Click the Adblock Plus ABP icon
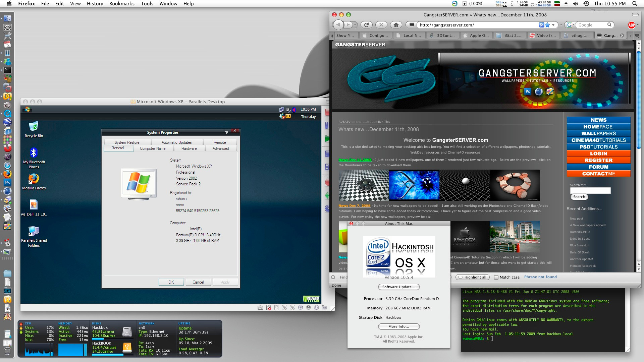644x362 pixels. coord(631,25)
